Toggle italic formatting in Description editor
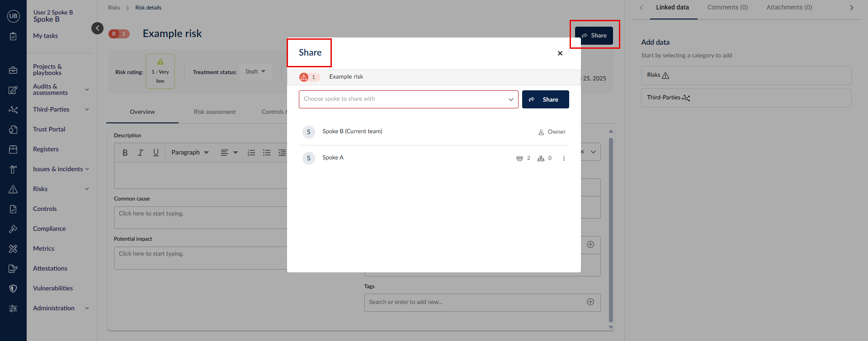 [141, 153]
